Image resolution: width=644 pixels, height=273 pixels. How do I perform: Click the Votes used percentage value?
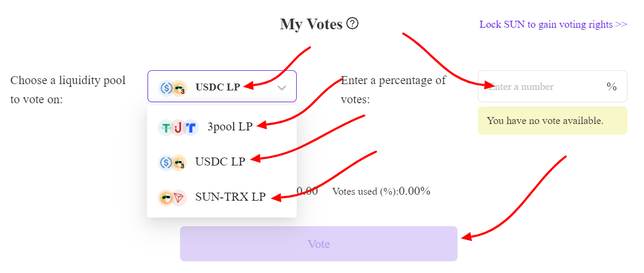pyautogui.click(x=414, y=191)
